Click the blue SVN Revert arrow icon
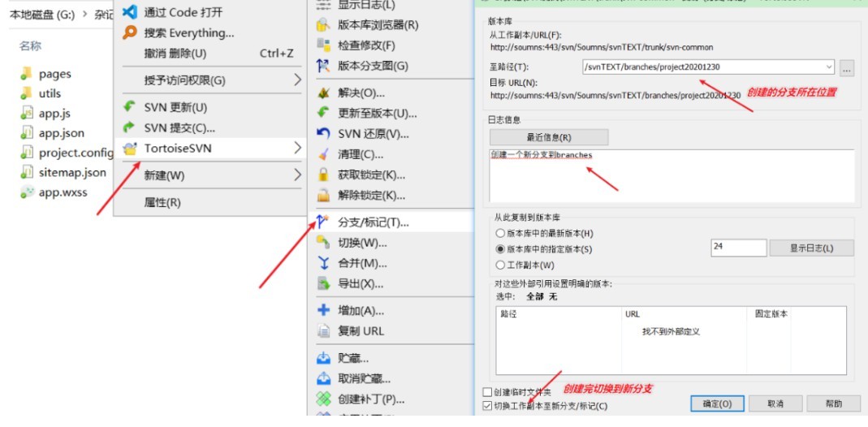 pyautogui.click(x=322, y=134)
